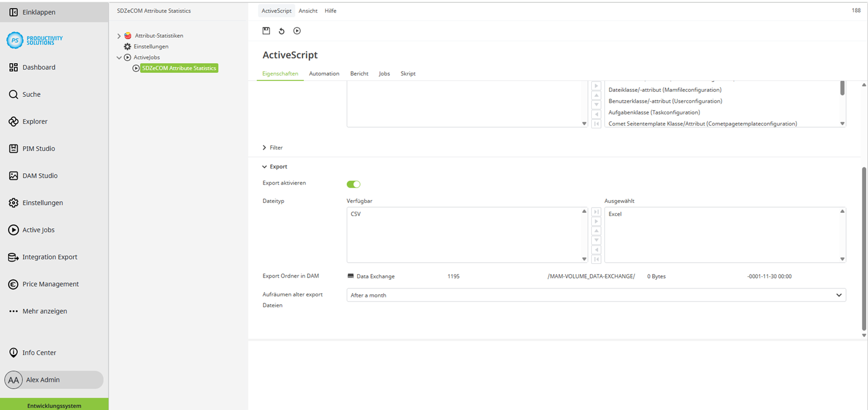Open PIM Studio from the sidebar

[38, 149]
